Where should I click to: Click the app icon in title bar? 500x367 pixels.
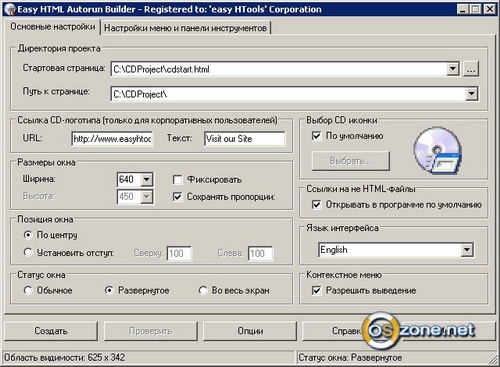pyautogui.click(x=10, y=9)
